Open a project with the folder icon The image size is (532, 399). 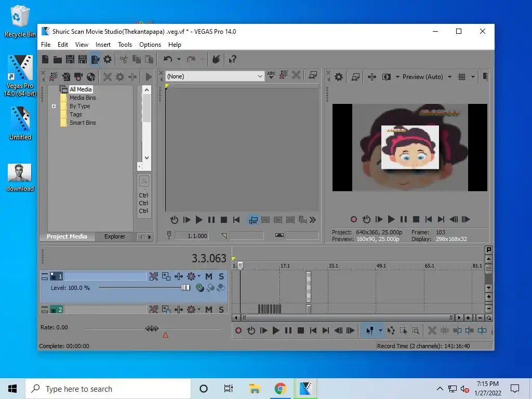pos(57,60)
